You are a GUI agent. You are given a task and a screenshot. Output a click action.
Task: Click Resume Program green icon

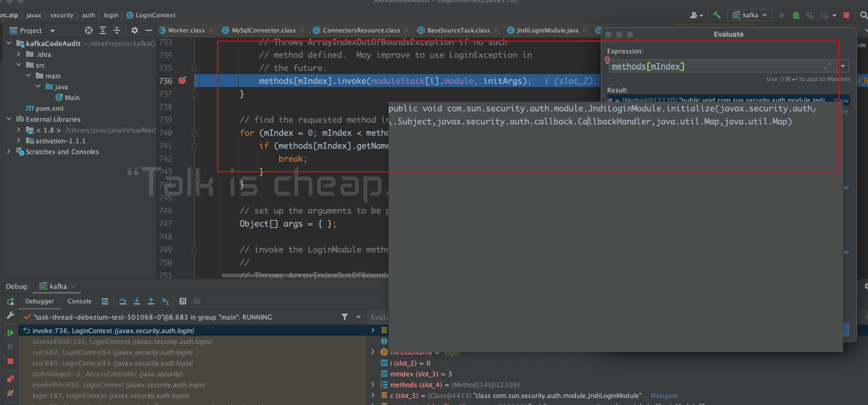(x=11, y=333)
